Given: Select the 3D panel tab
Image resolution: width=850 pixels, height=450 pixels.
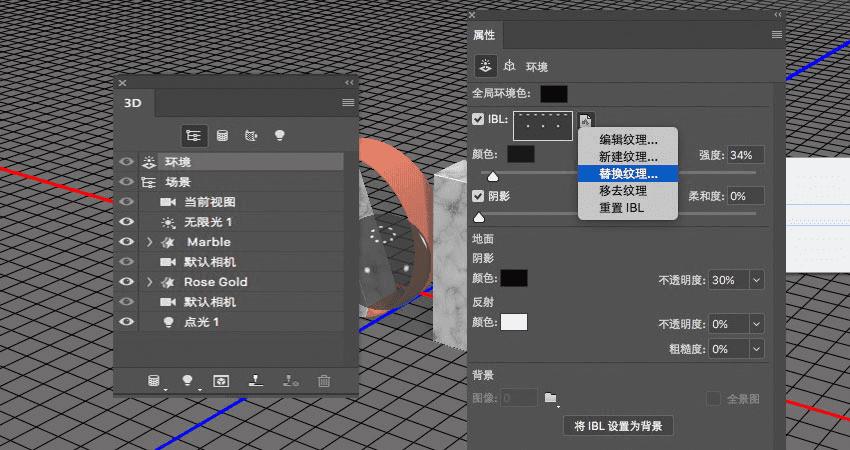Looking at the screenshot, I should tap(134, 103).
